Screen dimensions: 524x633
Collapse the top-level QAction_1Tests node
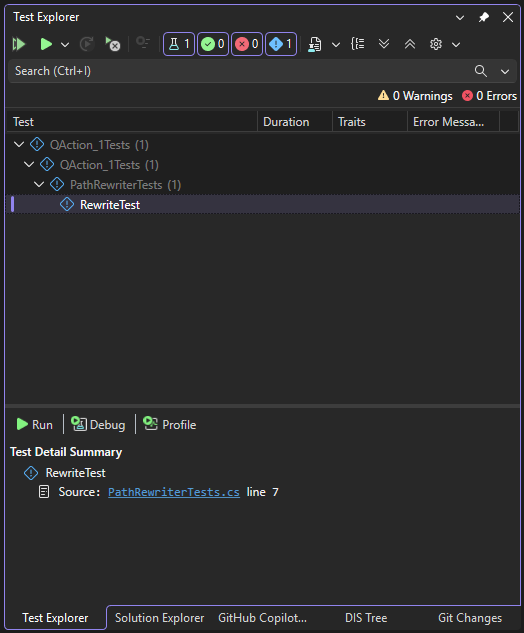click(x=19, y=144)
